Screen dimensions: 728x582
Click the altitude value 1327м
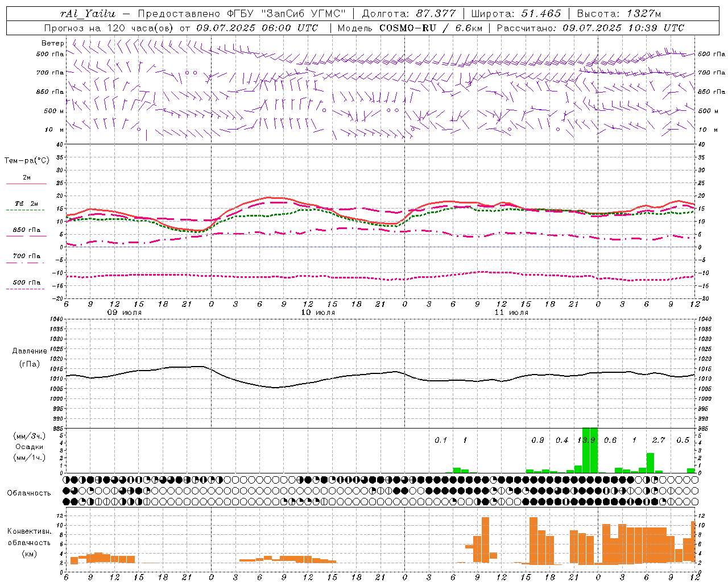[643, 14]
